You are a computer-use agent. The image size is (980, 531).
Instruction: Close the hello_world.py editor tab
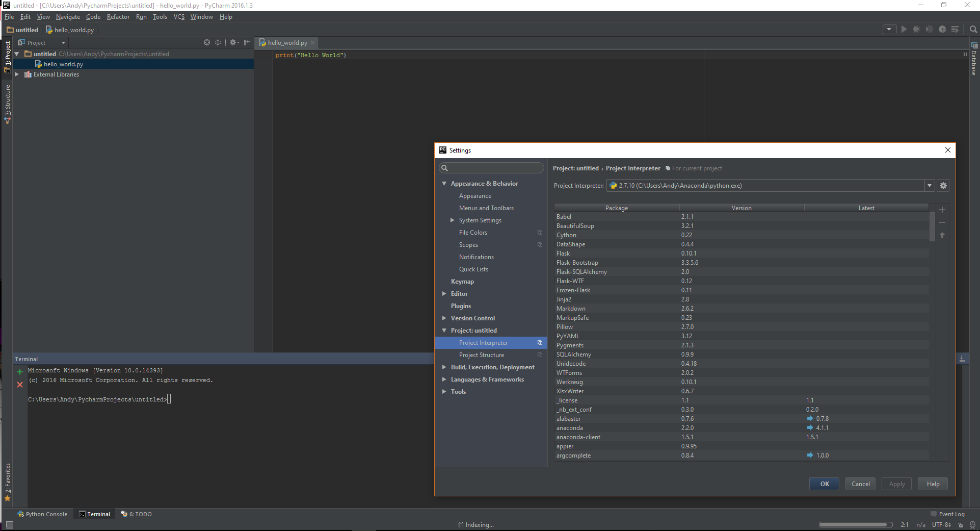pyautogui.click(x=313, y=43)
